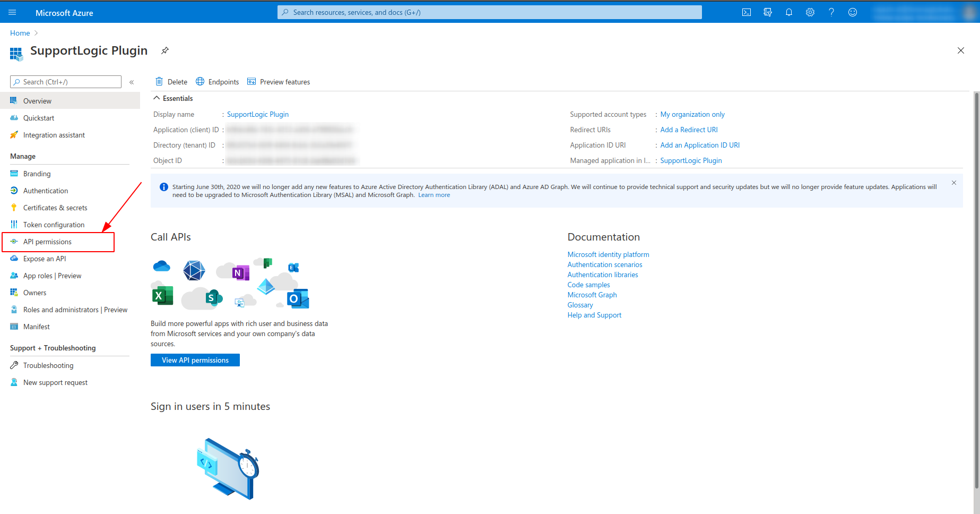980x514 pixels.
Task: Open portal settings gear
Action: point(810,12)
